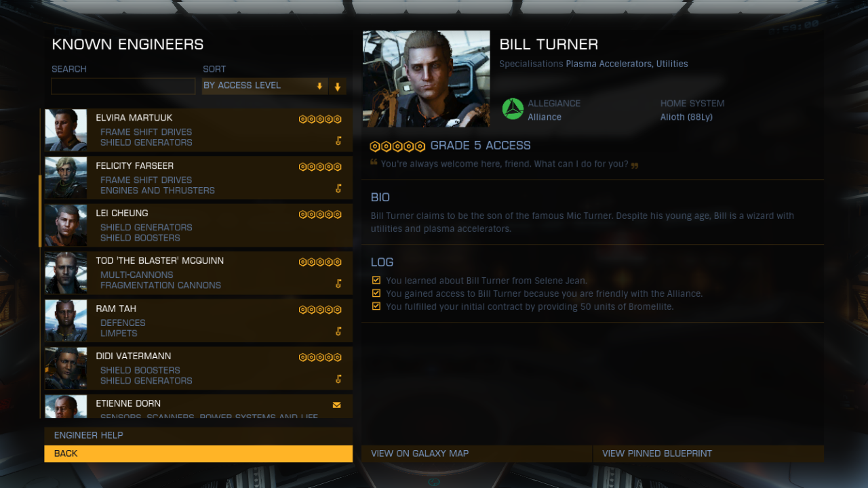Click Tod McQuinn's pinned blueprint icon
The width and height of the screenshot is (868, 488).
pyautogui.click(x=338, y=284)
